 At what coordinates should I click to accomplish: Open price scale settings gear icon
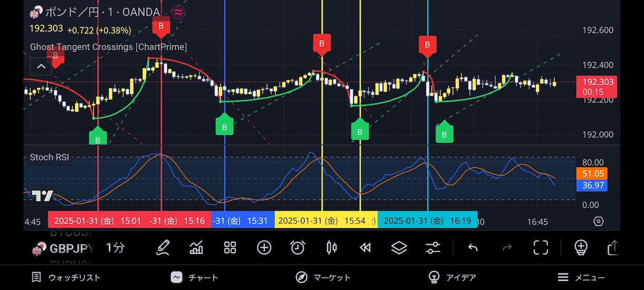tap(599, 221)
